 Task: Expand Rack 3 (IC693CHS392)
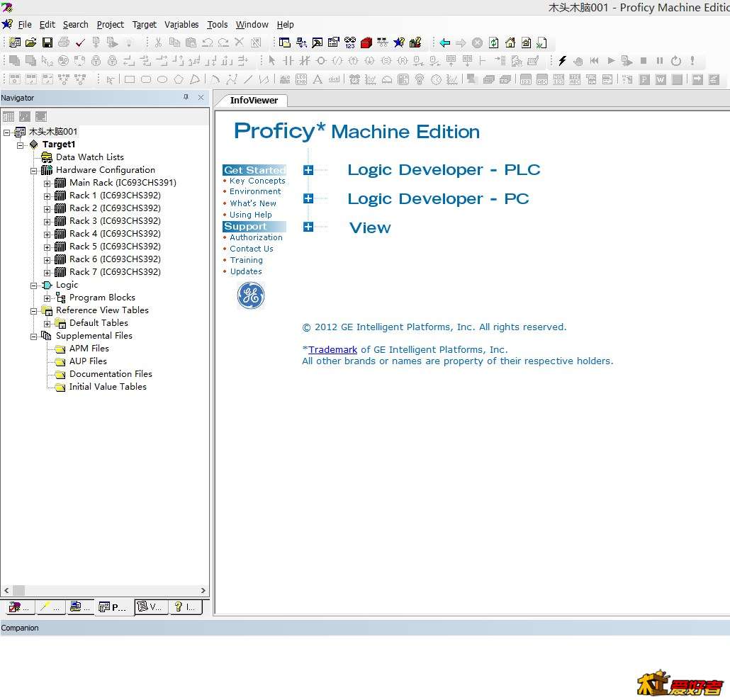[47, 222]
